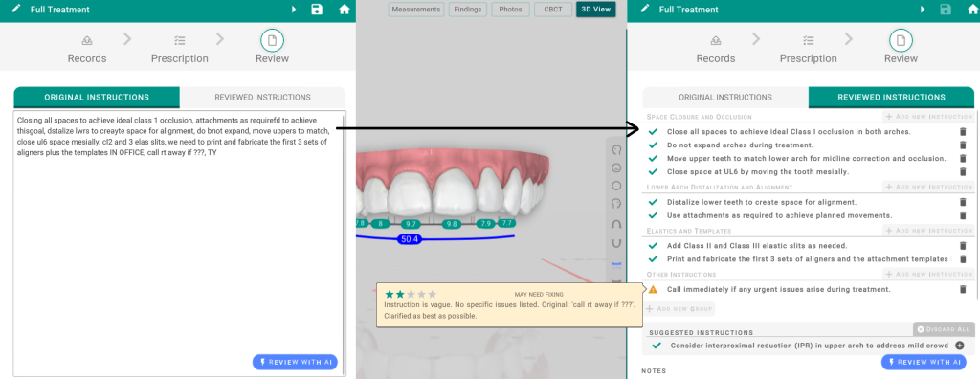980x379 pixels.
Task: Delete the 'Do not expand arches' instruction
Action: tap(963, 145)
